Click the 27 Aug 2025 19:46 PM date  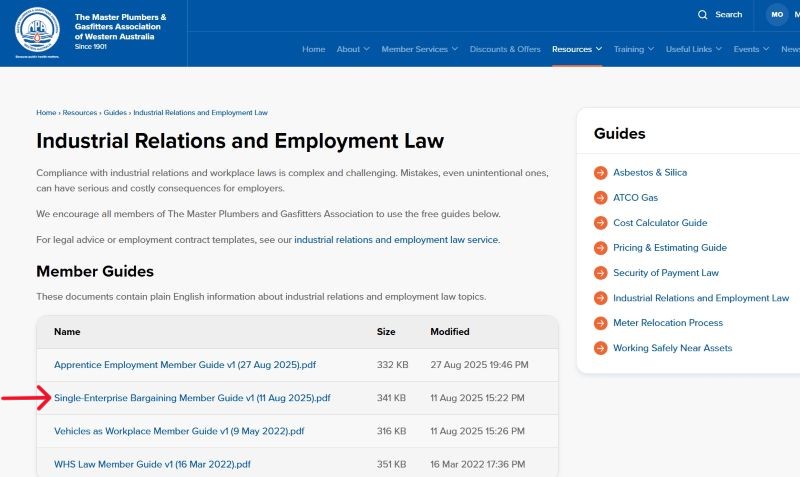[479, 365]
